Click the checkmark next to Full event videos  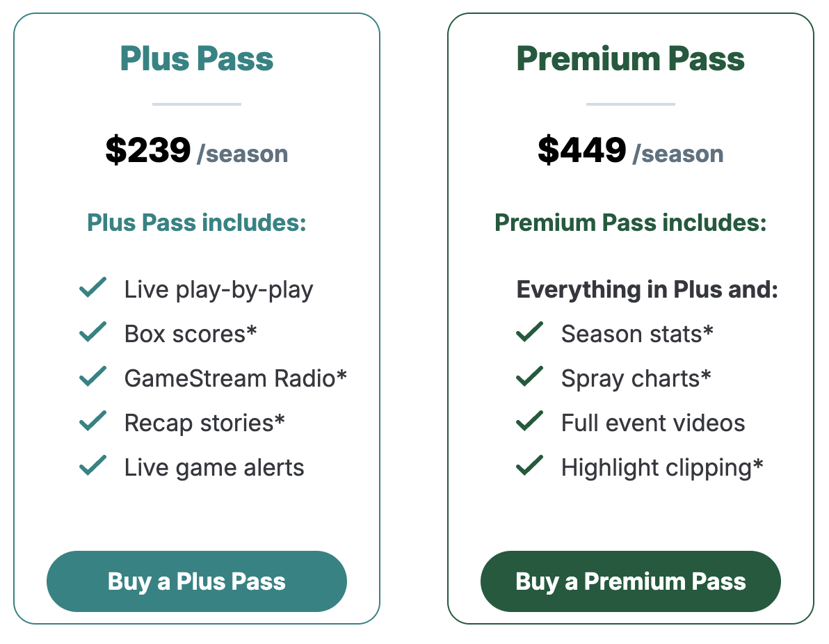[x=529, y=421]
